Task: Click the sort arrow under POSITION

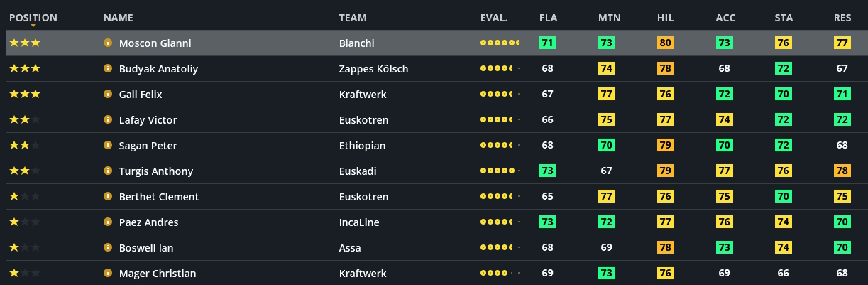Action: [x=33, y=26]
